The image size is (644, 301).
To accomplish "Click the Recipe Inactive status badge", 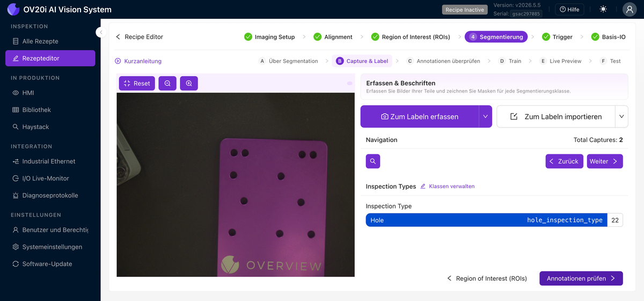I will click(465, 10).
